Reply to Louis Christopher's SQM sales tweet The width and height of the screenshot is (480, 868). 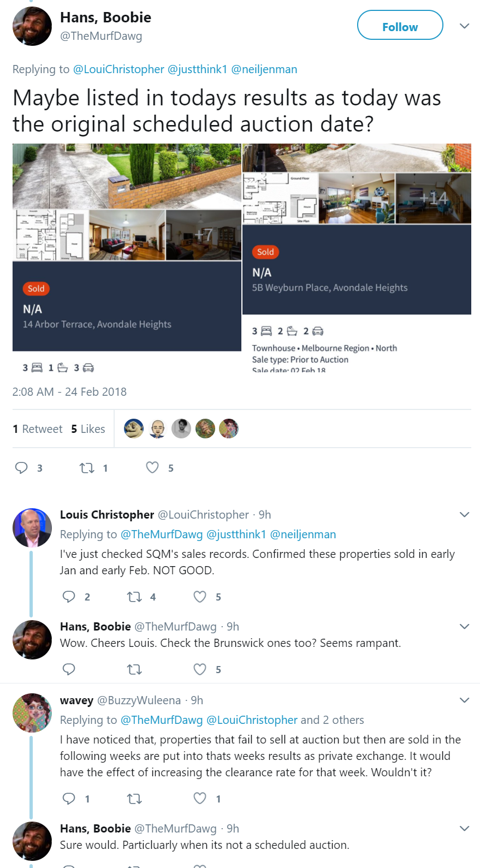(69, 597)
